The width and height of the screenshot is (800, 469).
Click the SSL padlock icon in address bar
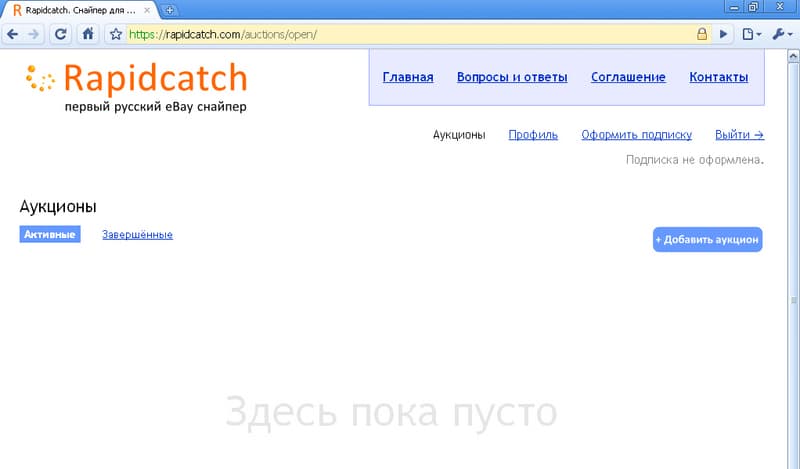[702, 34]
